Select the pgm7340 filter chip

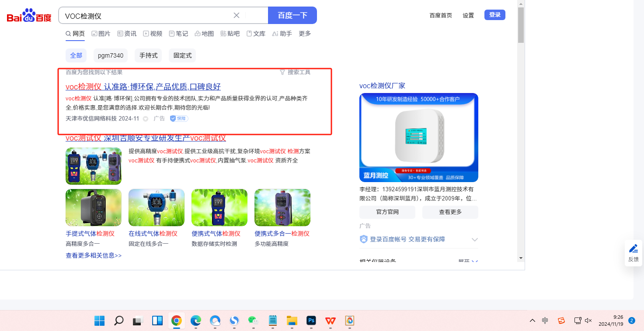pos(111,55)
